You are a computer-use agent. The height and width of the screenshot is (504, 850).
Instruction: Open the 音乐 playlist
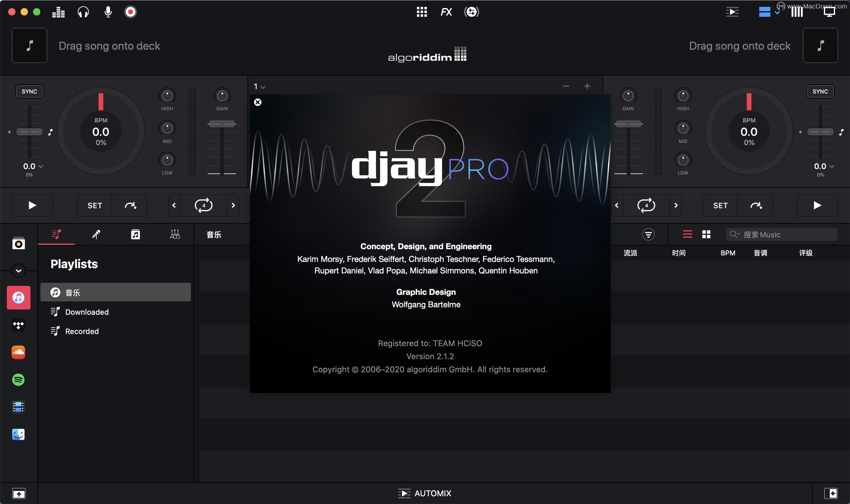click(x=116, y=292)
